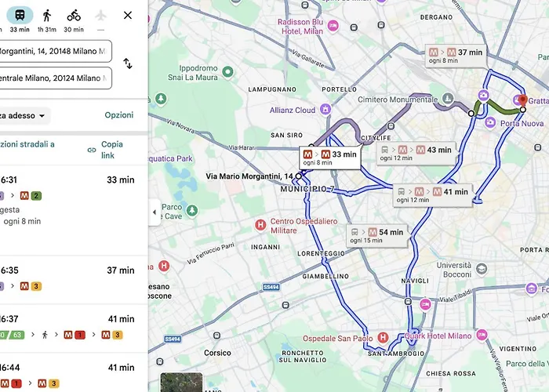The width and height of the screenshot is (549, 392).
Task: Swap origin and destination
Action: coord(128,64)
